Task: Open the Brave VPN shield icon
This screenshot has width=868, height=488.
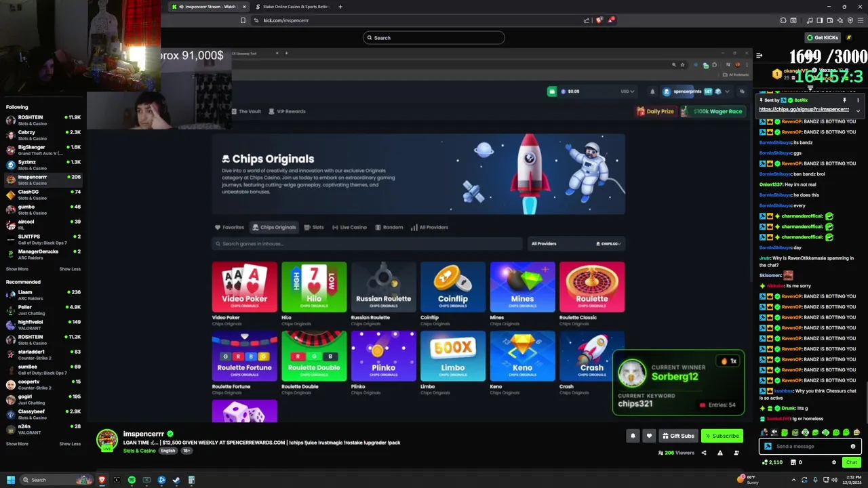Action: click(850, 20)
